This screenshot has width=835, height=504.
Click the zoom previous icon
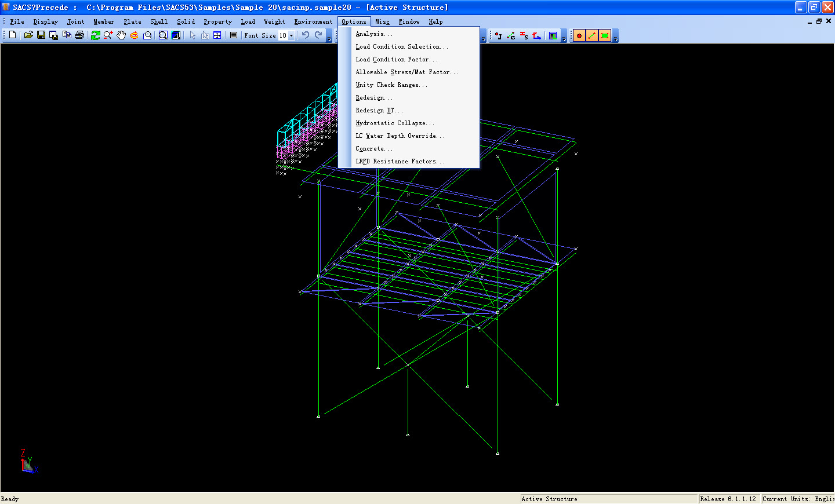[147, 35]
